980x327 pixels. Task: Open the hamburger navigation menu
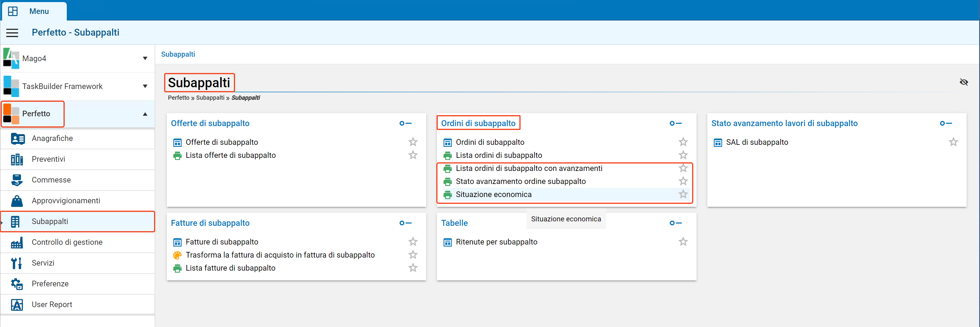tap(12, 33)
